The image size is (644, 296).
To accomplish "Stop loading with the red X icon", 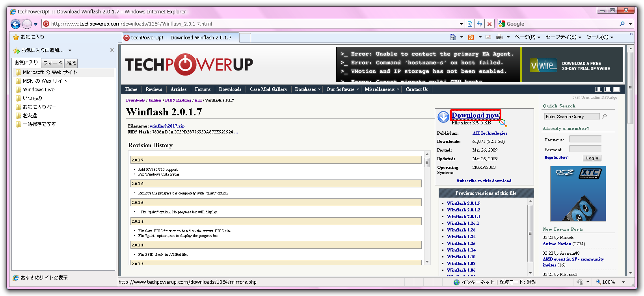I will click(490, 24).
